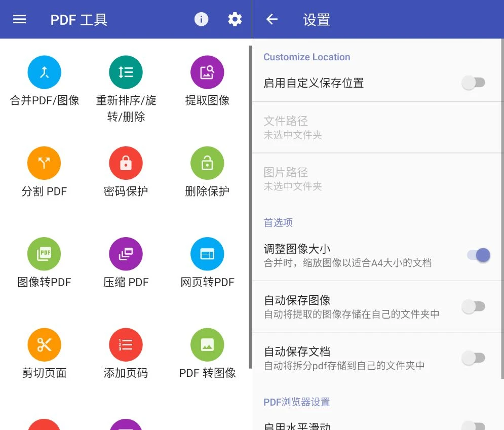Click the 分割 PDF label
Screen dimensions: 504x430
point(45,191)
